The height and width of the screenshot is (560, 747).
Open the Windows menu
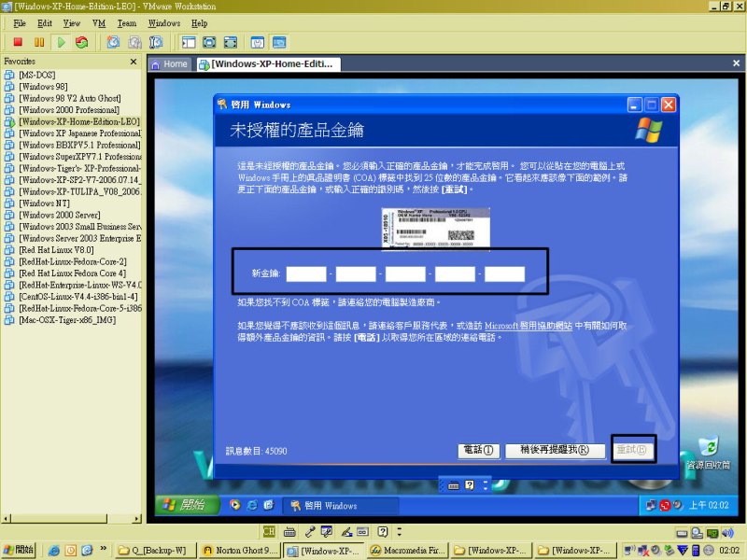tap(164, 23)
